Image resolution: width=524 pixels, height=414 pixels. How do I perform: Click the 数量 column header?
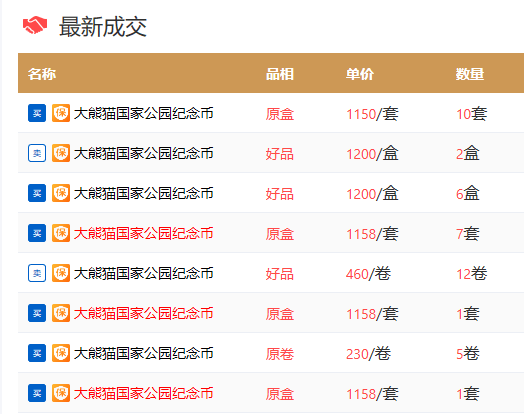pos(470,74)
